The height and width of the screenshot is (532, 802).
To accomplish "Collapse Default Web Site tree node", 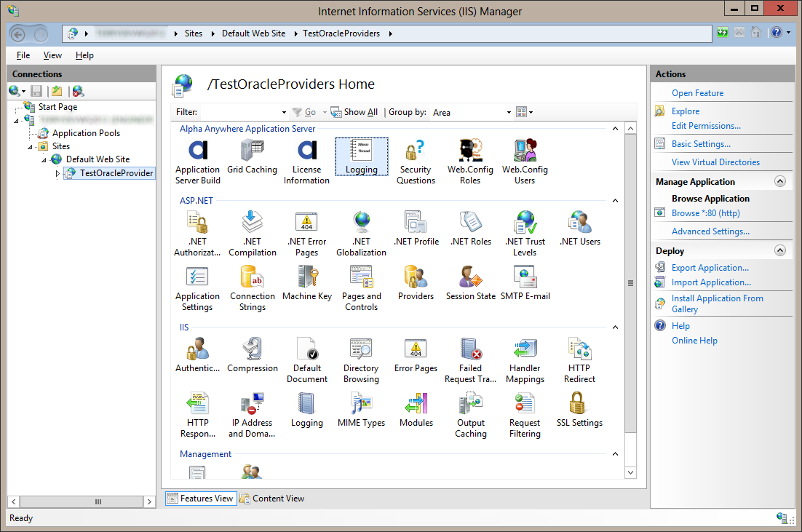I will point(44,160).
